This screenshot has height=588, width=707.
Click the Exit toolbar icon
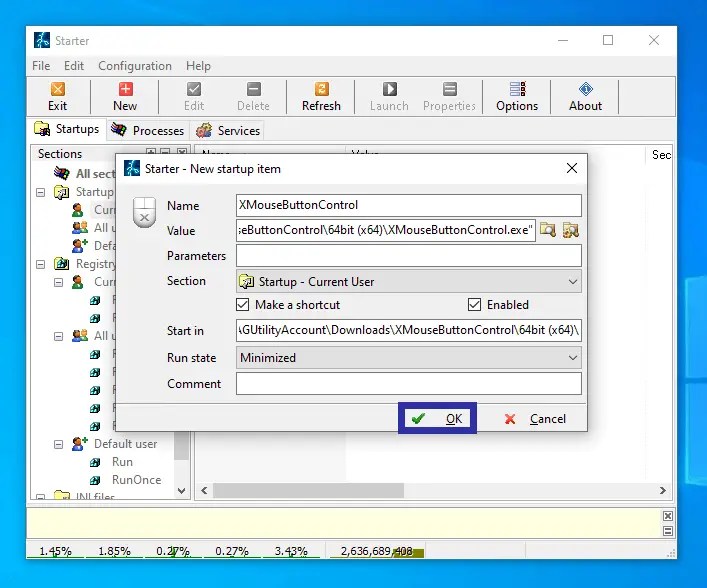click(x=58, y=96)
